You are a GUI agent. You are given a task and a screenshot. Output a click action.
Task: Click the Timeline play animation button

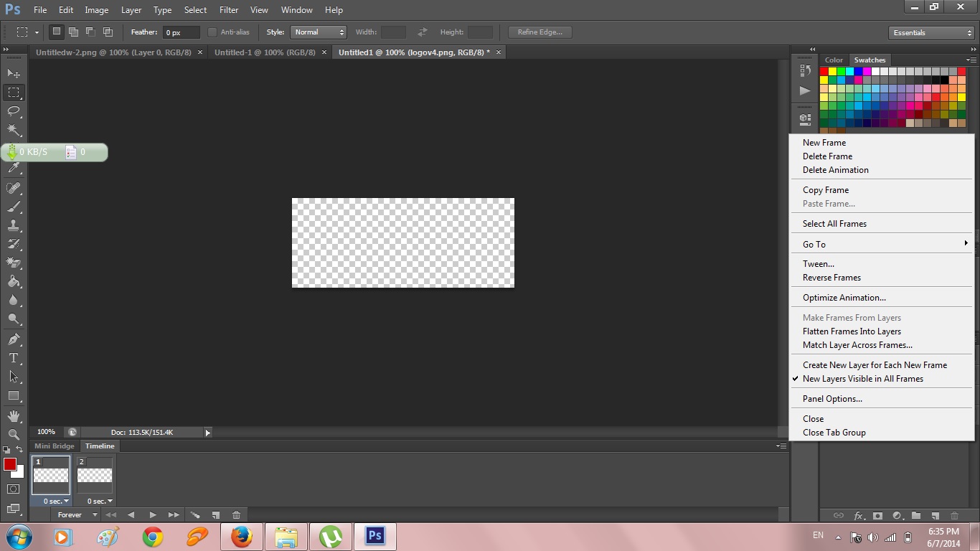click(152, 515)
